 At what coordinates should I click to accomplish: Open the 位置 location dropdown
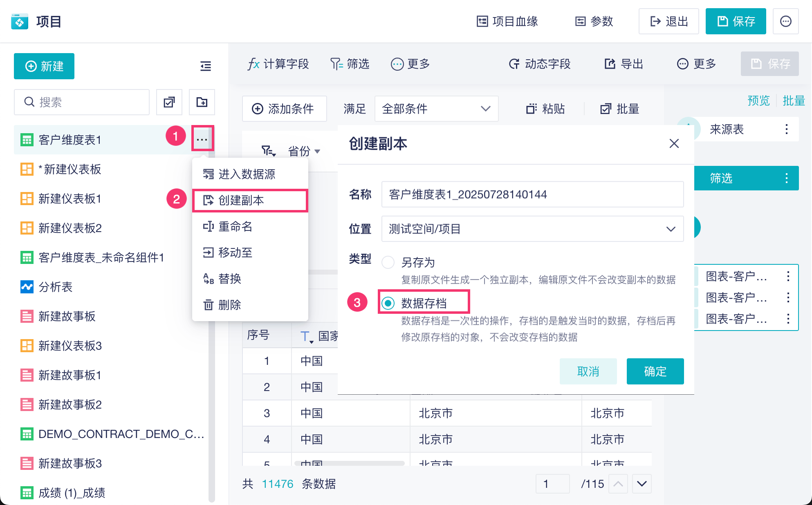(532, 229)
